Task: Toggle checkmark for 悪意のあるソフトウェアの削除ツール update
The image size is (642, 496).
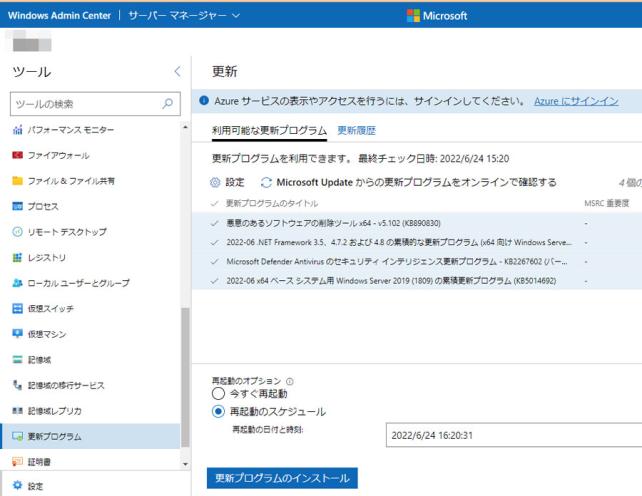Action: coord(215,223)
